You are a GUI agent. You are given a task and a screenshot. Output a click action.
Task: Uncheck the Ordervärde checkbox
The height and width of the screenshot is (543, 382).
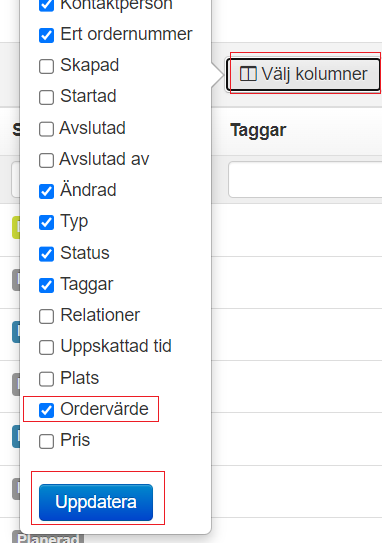[x=46, y=410]
